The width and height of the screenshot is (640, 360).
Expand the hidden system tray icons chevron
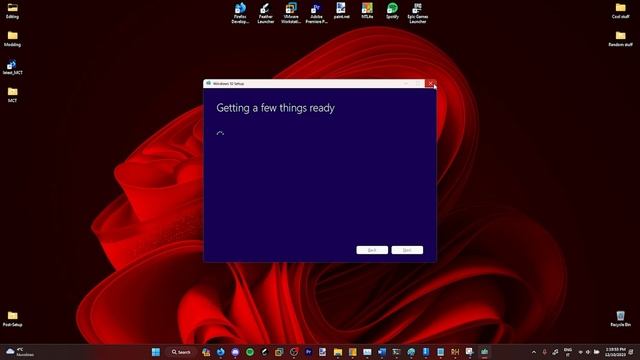click(534, 352)
